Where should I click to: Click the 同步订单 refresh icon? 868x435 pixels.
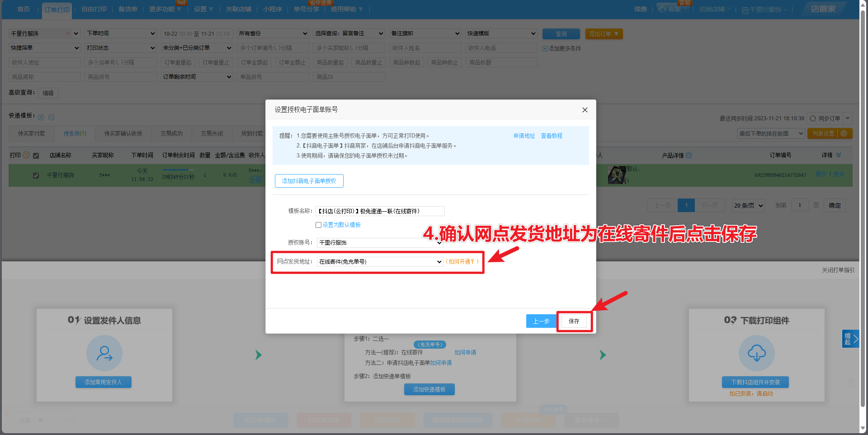(813, 118)
